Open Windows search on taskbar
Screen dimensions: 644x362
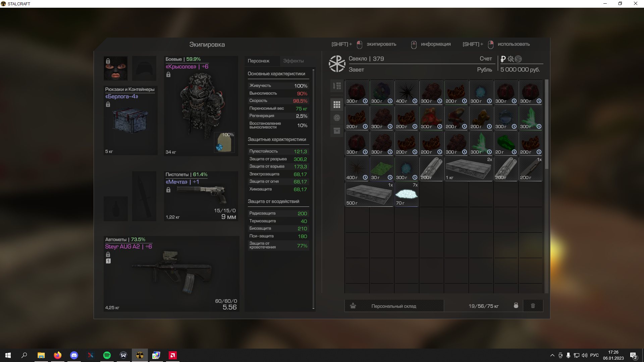pyautogui.click(x=24, y=355)
